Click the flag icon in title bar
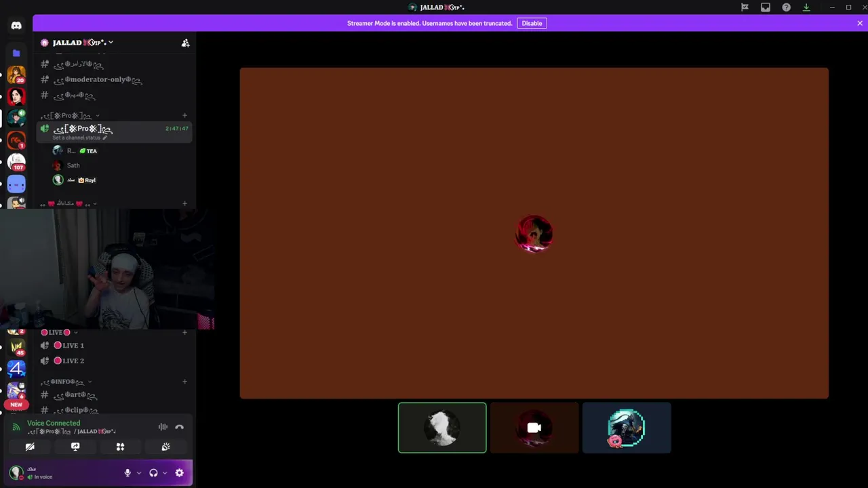Screen dimensions: 868x488 [x=745, y=7]
